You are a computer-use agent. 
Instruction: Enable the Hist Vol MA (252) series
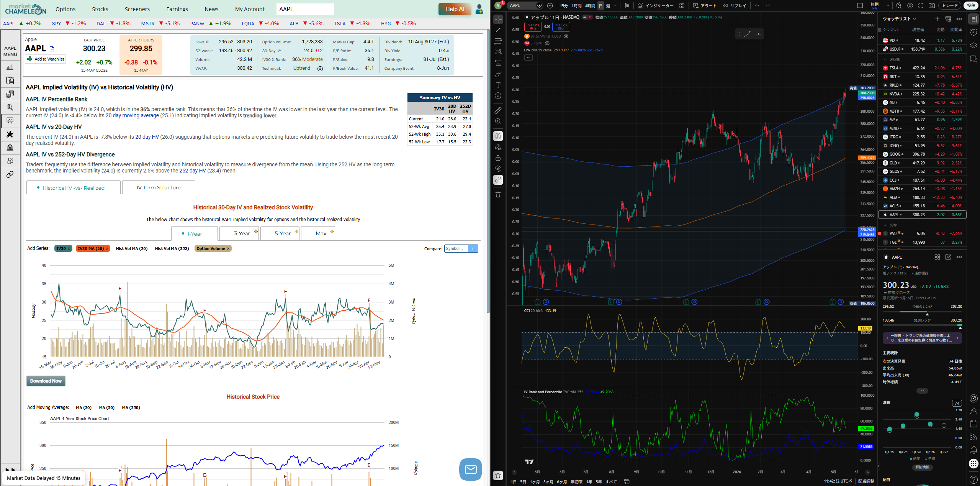coord(172,248)
